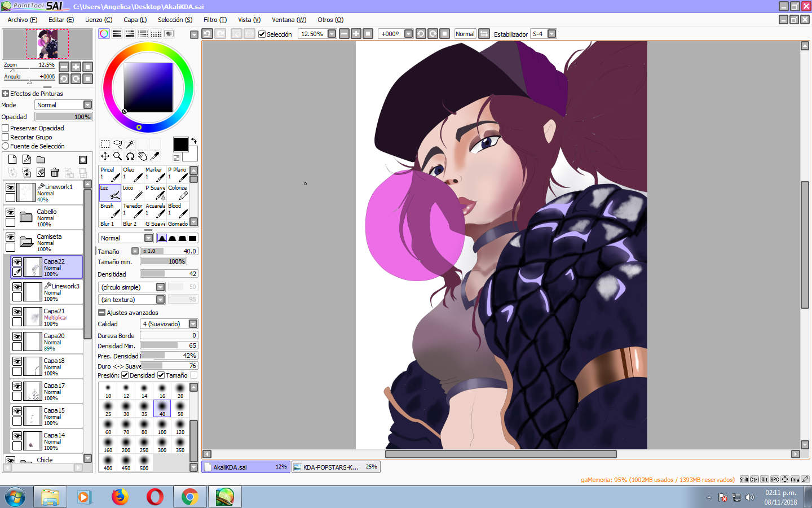Choose the Acuarela brush tool

pyautogui.click(x=155, y=211)
